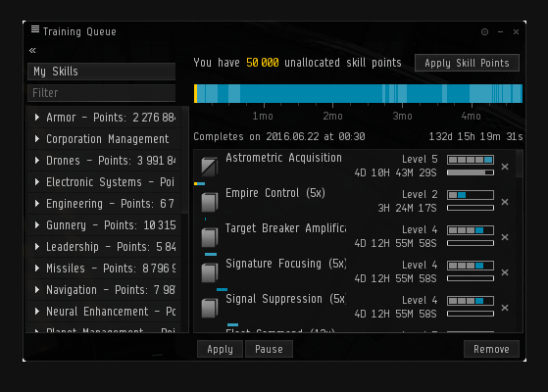Open the Training Queue window menu icon

(x=35, y=29)
